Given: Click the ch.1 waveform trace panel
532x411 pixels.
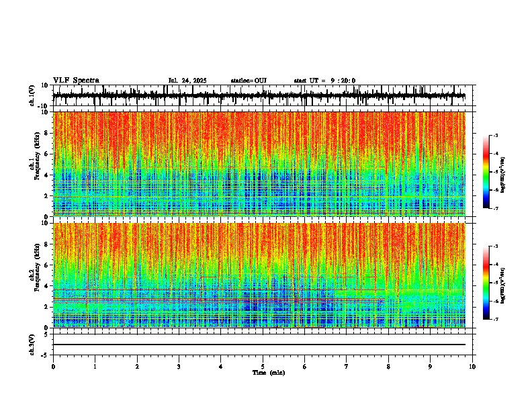Looking at the screenshot, I should [263, 95].
